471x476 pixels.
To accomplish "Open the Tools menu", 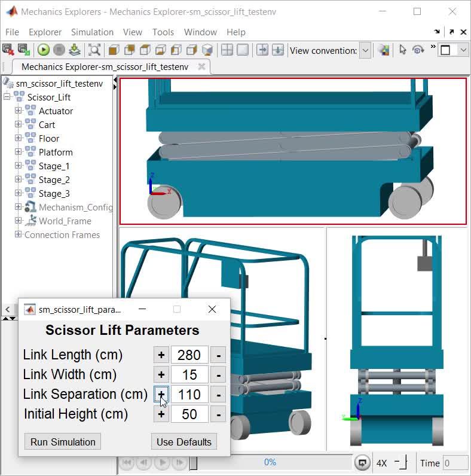I will (x=163, y=32).
